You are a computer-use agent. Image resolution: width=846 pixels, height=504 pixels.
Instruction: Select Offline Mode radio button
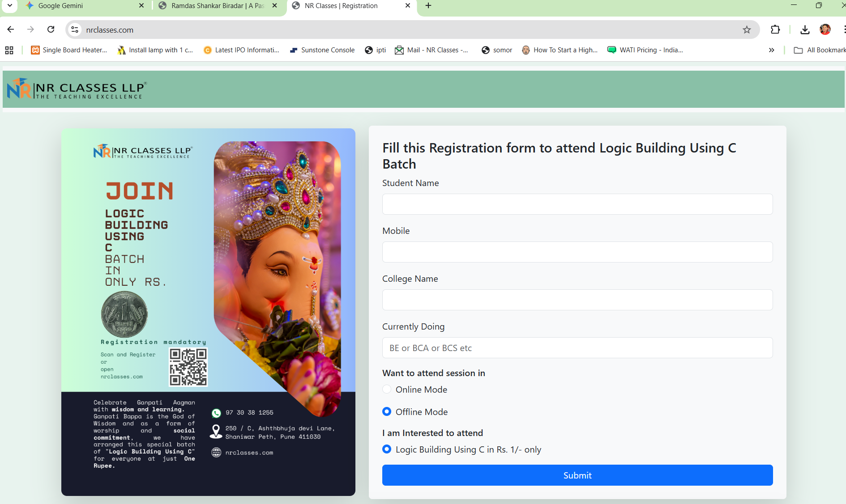(387, 412)
